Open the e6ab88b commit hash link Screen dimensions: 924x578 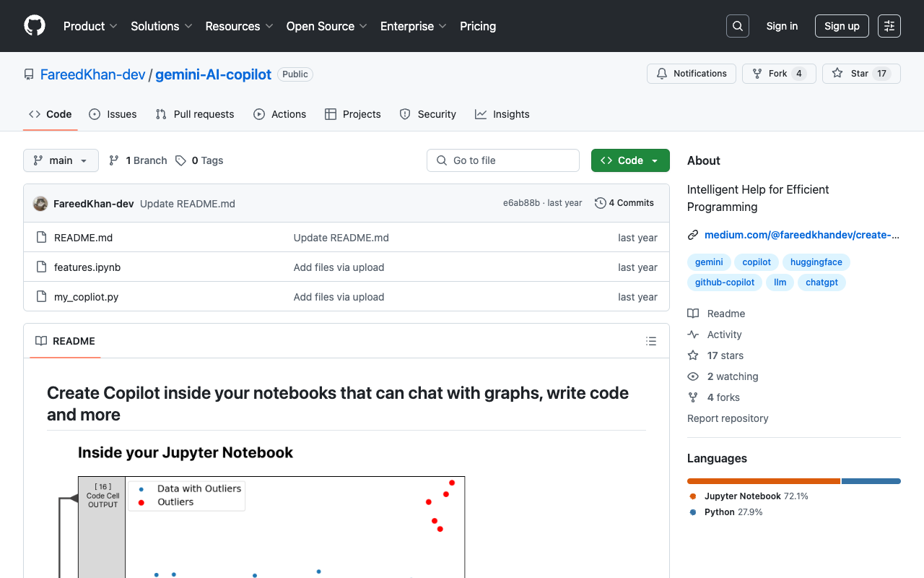click(521, 203)
